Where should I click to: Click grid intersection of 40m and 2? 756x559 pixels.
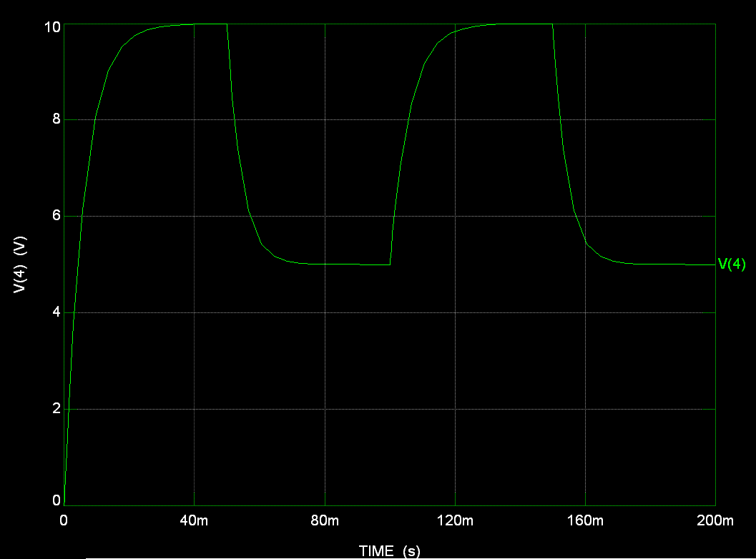click(195, 409)
